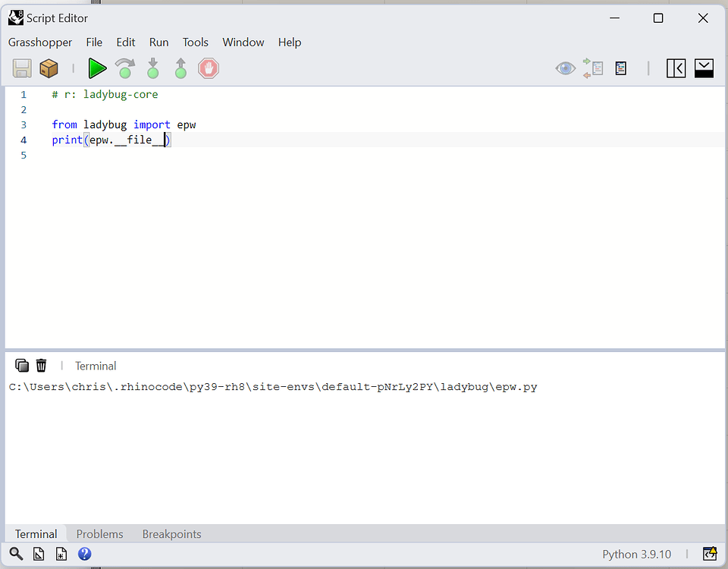
Task: Open the package manager box icon
Action: [x=49, y=68]
